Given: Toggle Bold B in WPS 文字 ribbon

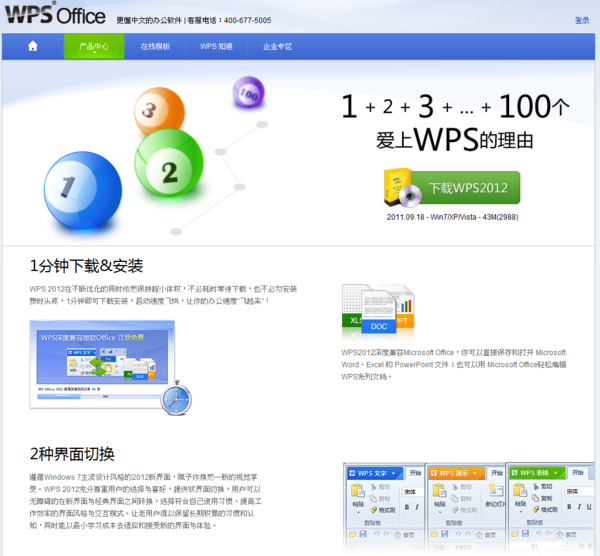Looking at the screenshot, I should click(x=407, y=507).
